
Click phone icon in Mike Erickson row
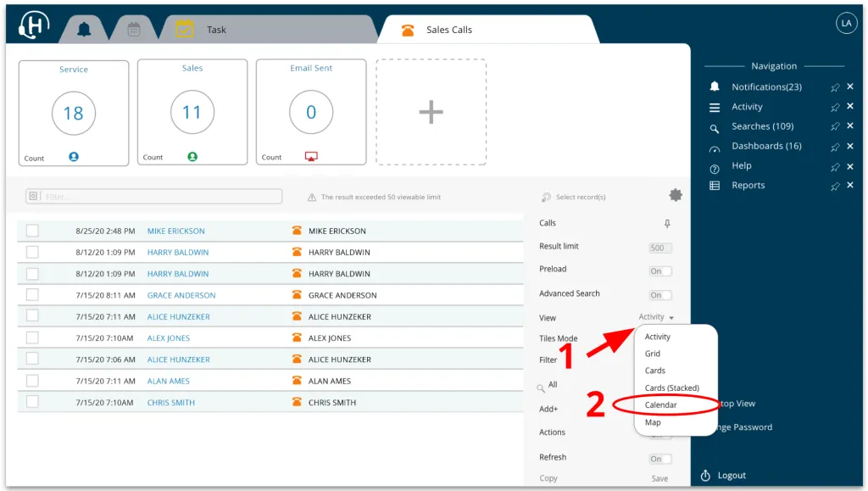[297, 231]
